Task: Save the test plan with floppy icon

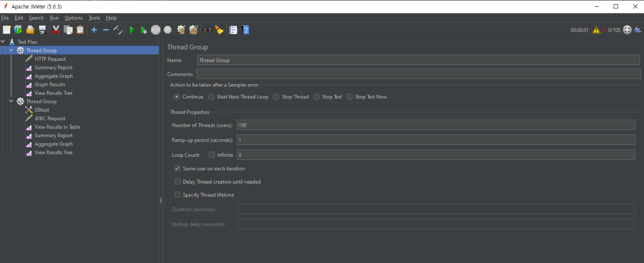Action: coord(42,30)
